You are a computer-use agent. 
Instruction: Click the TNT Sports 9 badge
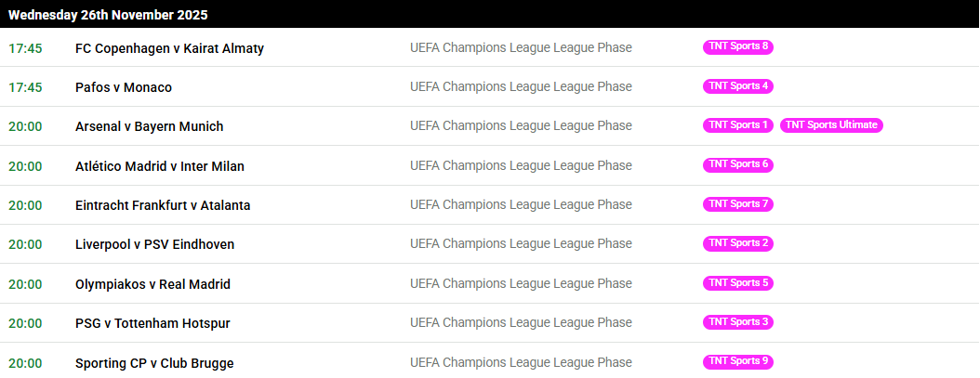738,362
